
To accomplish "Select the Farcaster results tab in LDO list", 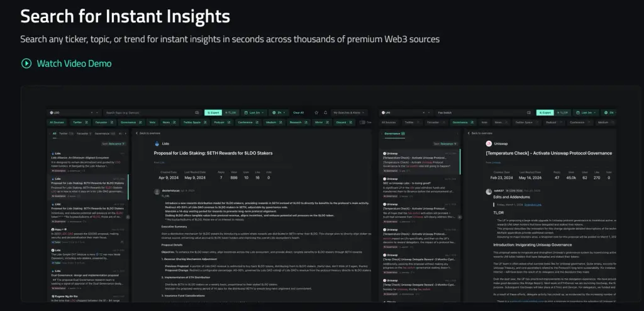I will pos(83,133).
